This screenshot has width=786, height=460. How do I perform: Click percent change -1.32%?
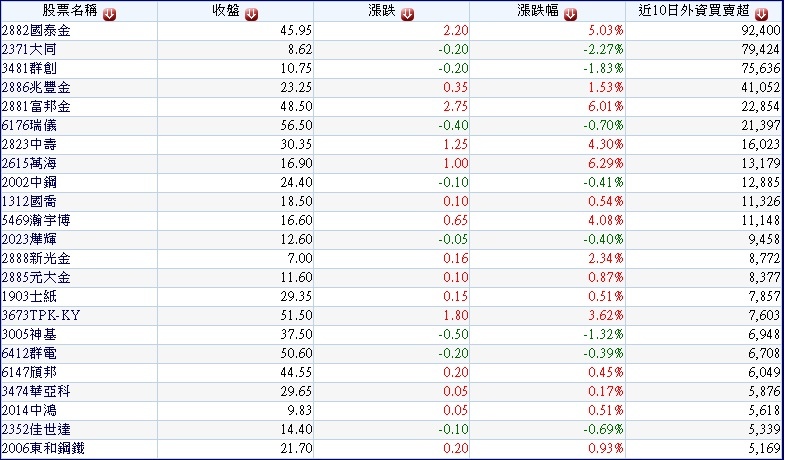[x=603, y=334]
